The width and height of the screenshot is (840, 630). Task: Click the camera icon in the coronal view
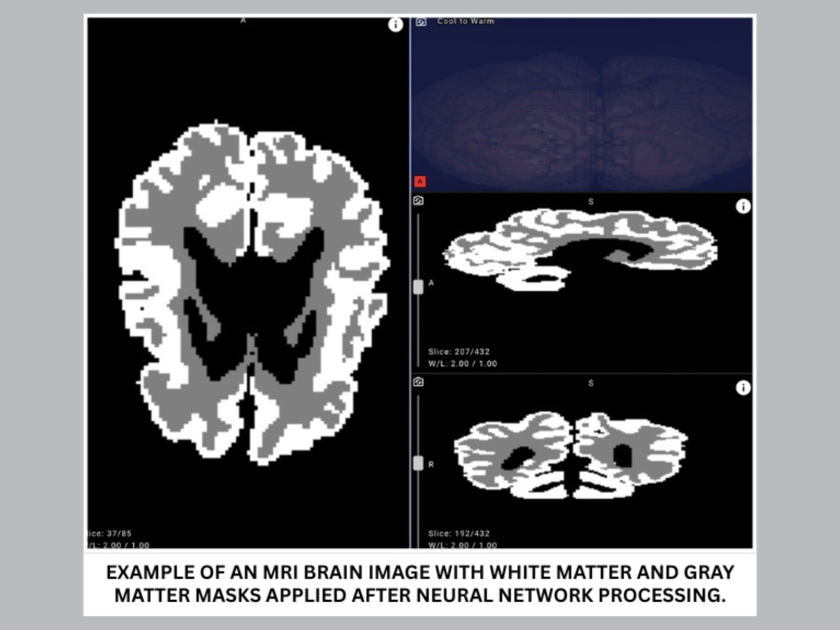tap(418, 382)
